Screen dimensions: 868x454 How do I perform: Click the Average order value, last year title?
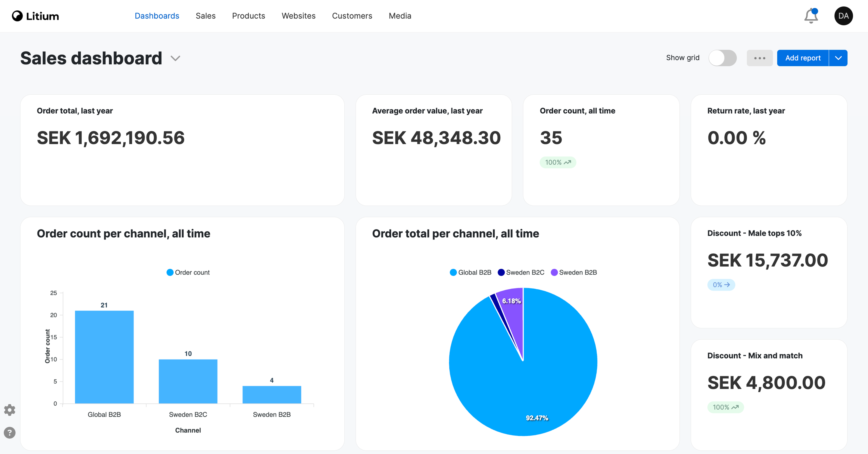pyautogui.click(x=427, y=111)
